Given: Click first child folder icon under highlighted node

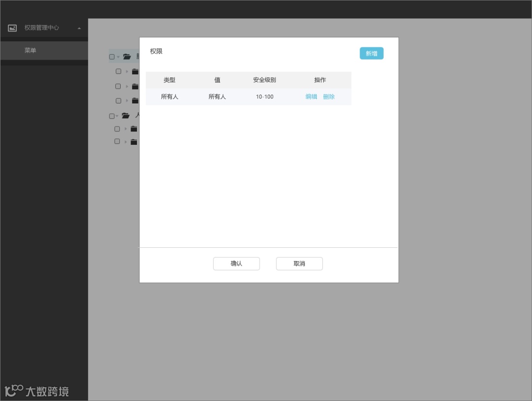Looking at the screenshot, I should pos(135,71).
